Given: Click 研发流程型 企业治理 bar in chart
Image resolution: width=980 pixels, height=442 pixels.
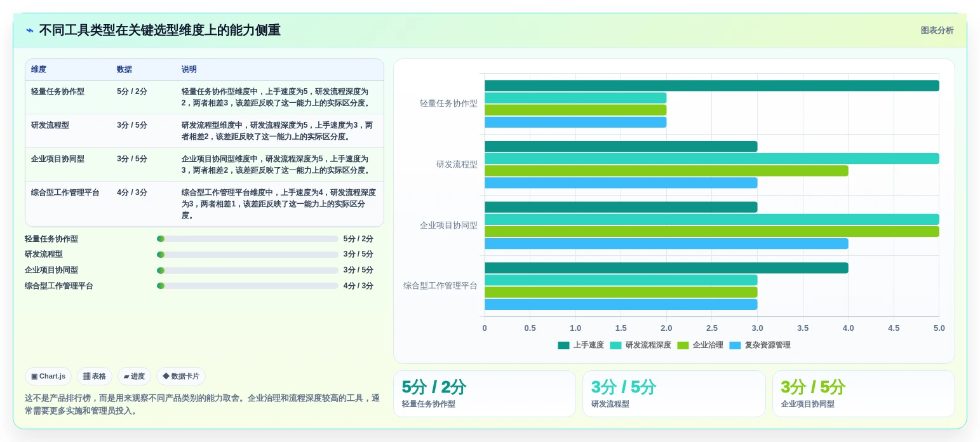Looking at the screenshot, I should click(x=666, y=171).
